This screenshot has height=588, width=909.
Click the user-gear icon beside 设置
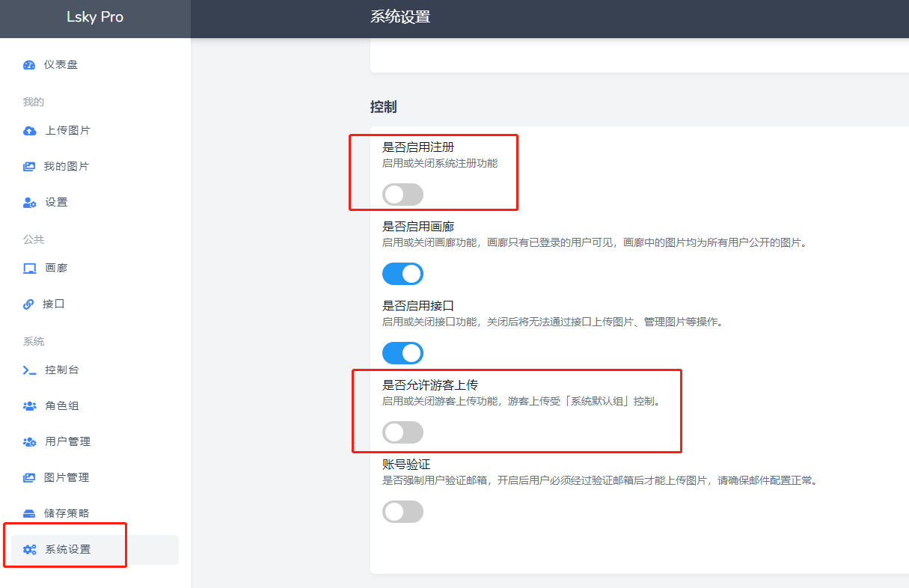[x=29, y=203]
